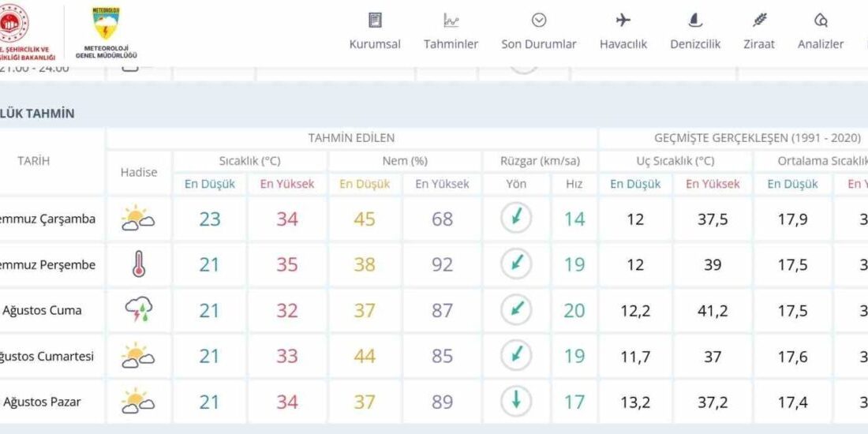Click the Ziraat wheat icon
Screen dimensions: 868x434
[x=759, y=21]
